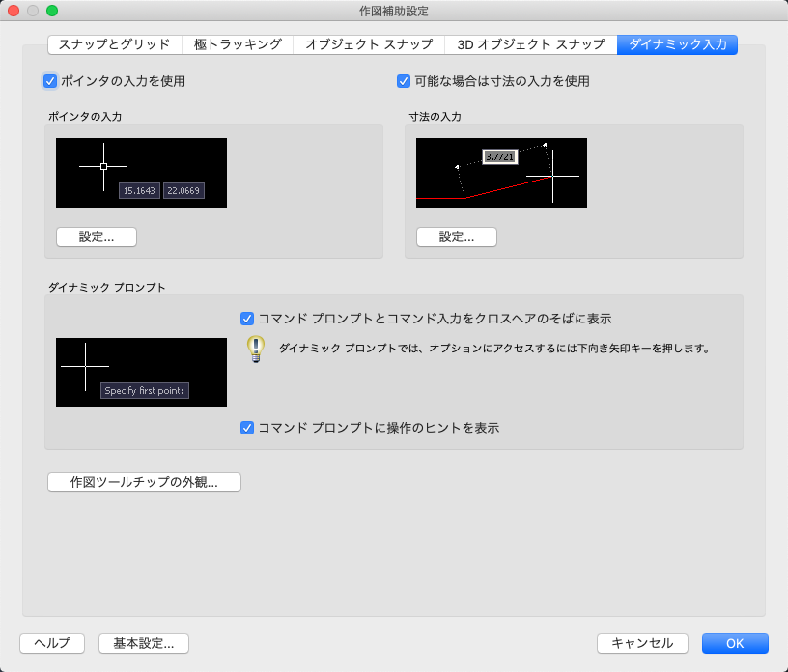Open 基本設定 preferences
Screen dimensions: 788x672
144,643
